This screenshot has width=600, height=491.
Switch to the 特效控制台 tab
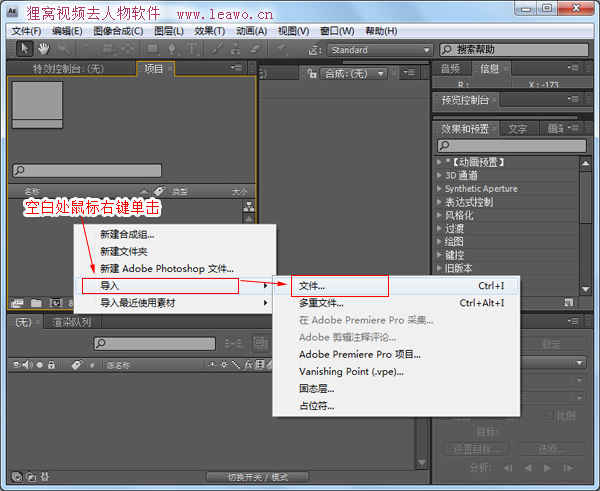[x=68, y=69]
